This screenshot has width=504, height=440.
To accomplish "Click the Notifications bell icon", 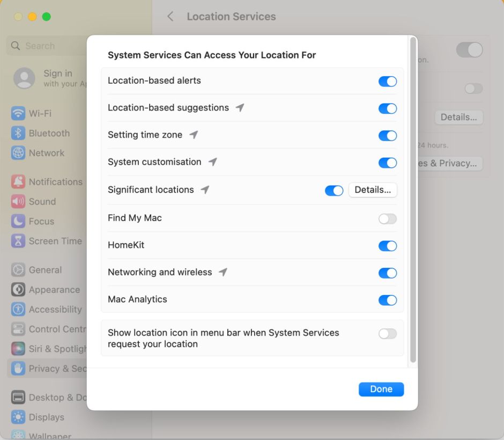I will [18, 182].
